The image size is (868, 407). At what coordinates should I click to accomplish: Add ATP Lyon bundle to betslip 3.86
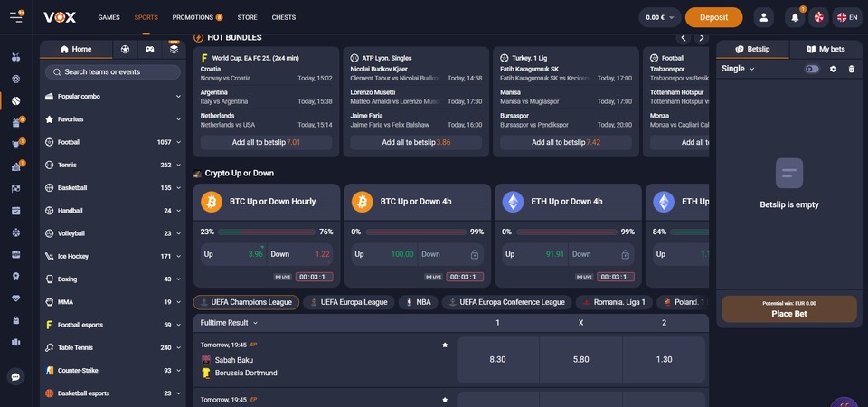click(x=416, y=142)
